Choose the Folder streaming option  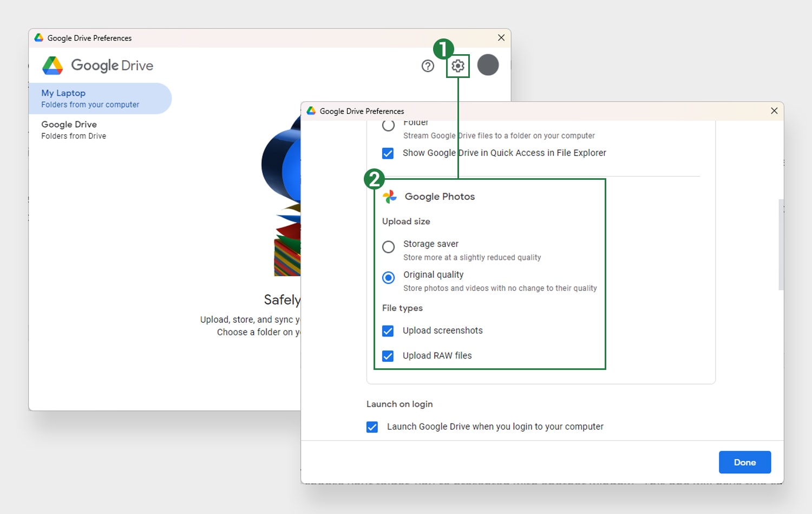[x=388, y=125]
